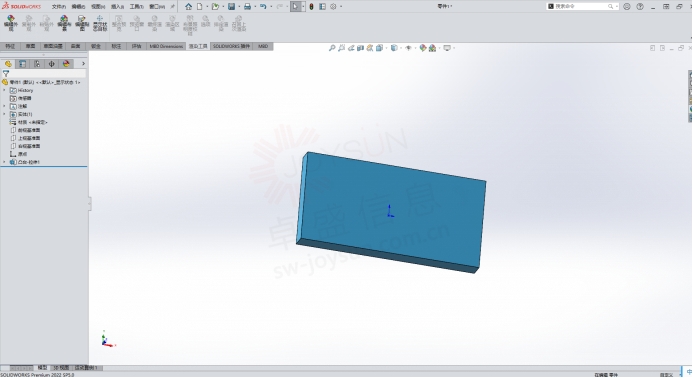Click the Open file icon
The width and height of the screenshot is (693, 378).
click(215, 7)
